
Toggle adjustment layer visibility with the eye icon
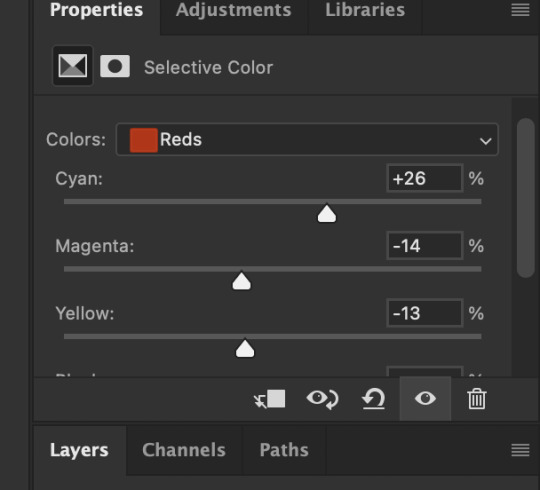coord(425,399)
